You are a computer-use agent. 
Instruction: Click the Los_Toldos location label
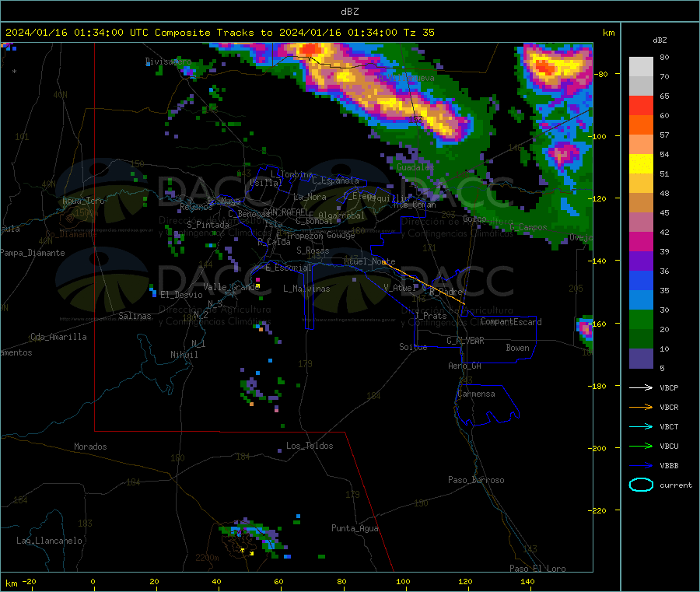[x=310, y=446]
